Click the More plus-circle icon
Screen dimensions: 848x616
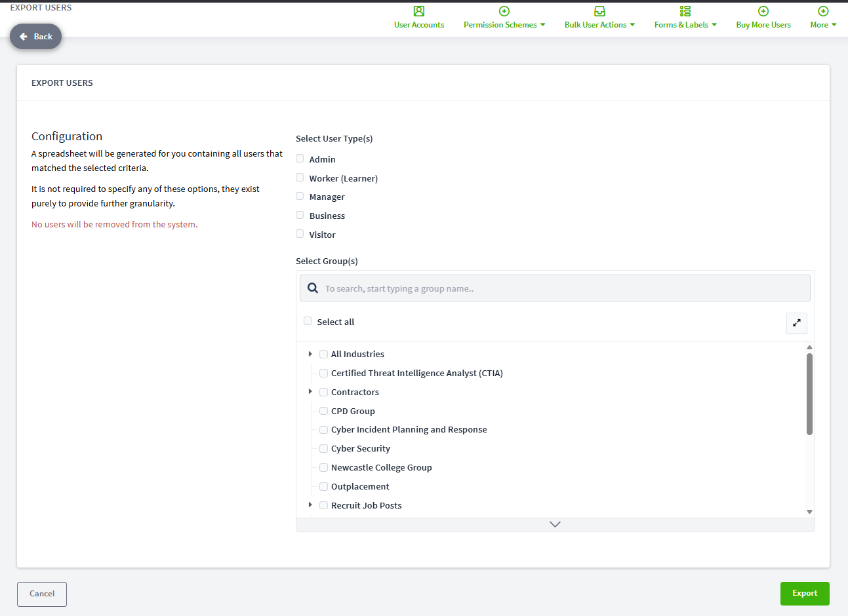pyautogui.click(x=823, y=11)
